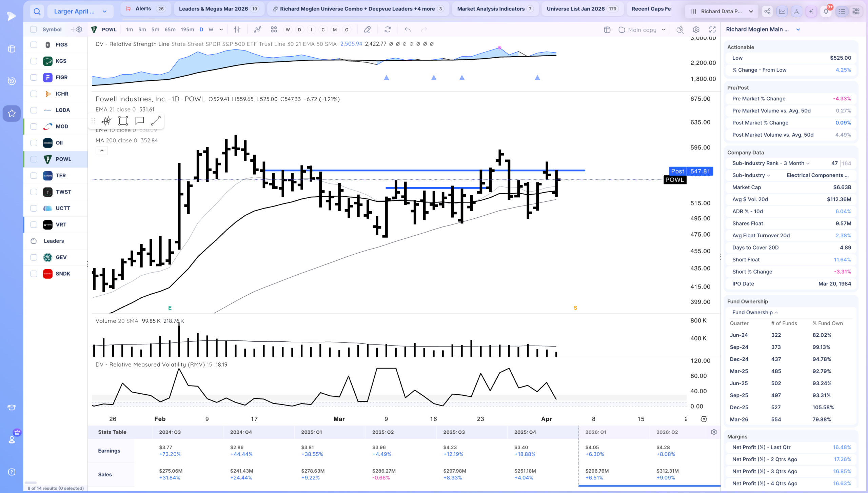Open the Larger April list dropdown

81,12
